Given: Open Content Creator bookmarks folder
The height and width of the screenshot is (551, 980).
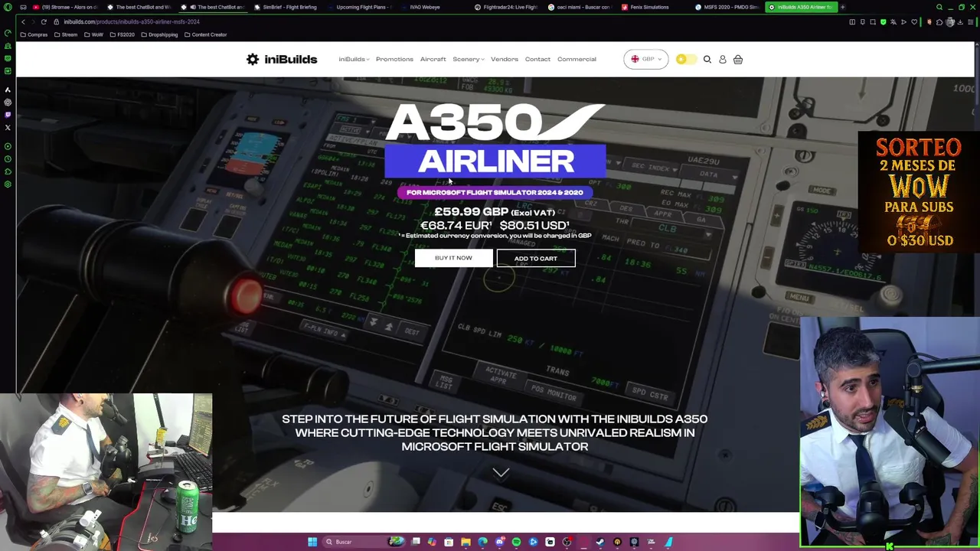Looking at the screenshot, I should [206, 34].
